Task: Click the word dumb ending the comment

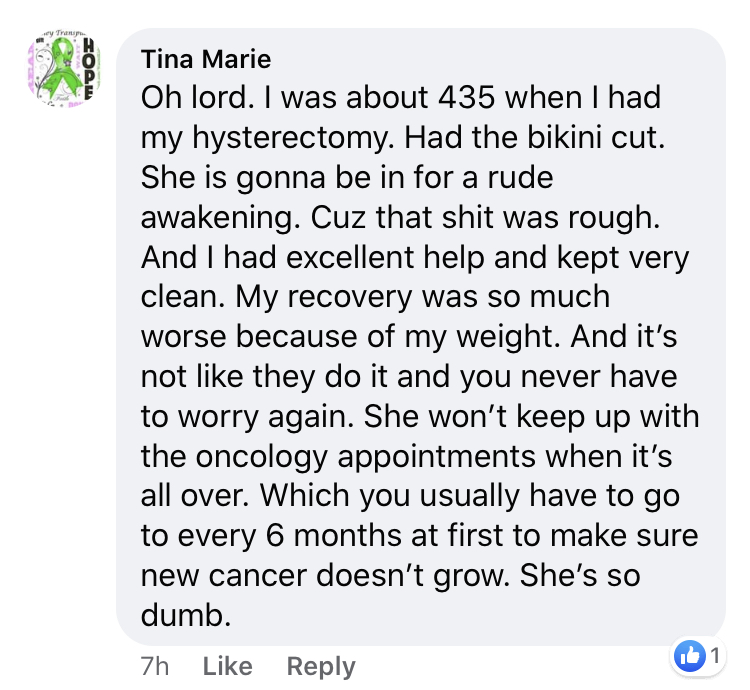Action: [x=186, y=615]
